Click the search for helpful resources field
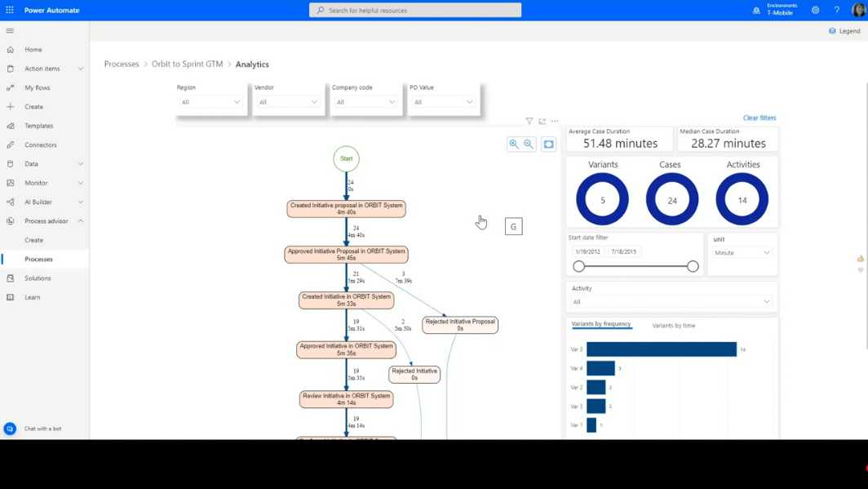The width and height of the screenshot is (868, 489). coord(415,10)
